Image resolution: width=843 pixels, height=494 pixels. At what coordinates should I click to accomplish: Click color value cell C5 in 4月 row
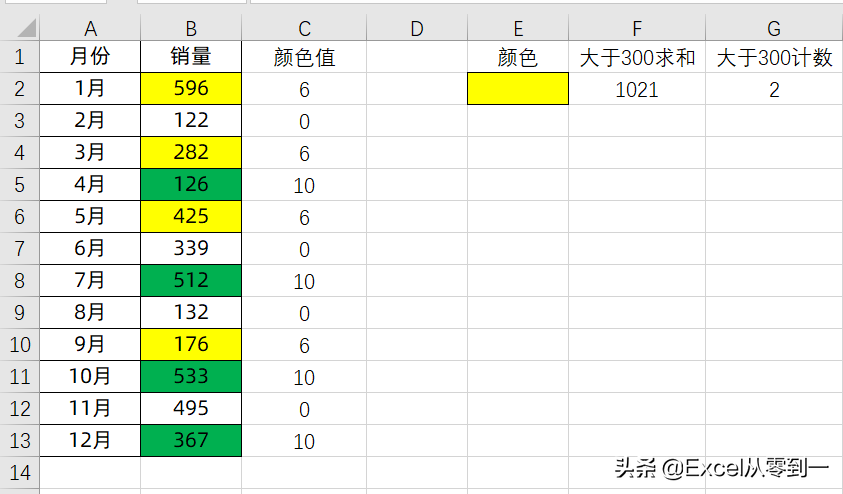(x=304, y=185)
